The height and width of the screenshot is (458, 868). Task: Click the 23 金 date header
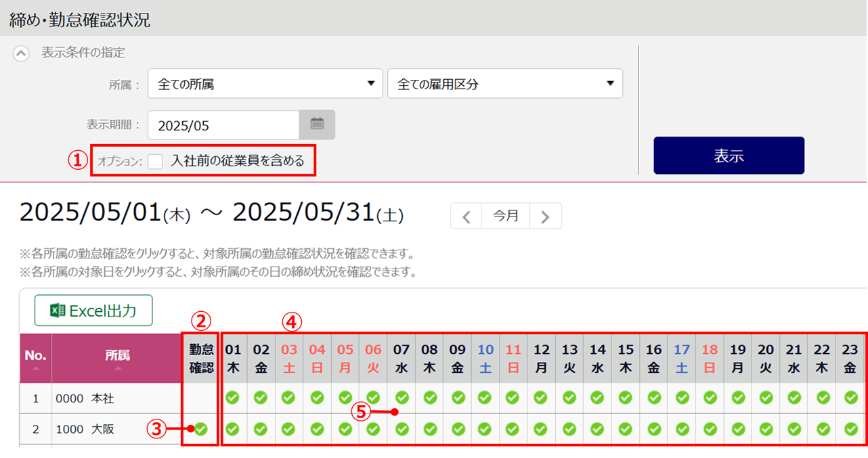point(850,359)
